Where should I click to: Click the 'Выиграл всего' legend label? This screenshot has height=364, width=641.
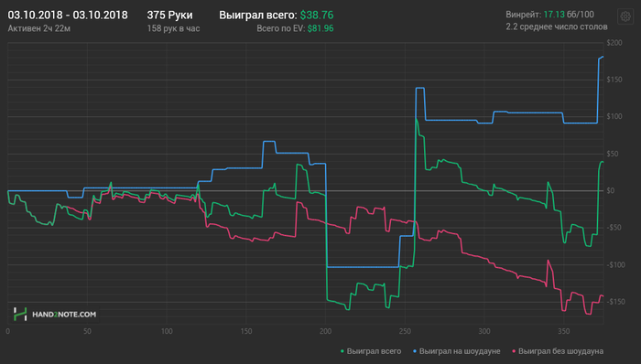(x=374, y=351)
